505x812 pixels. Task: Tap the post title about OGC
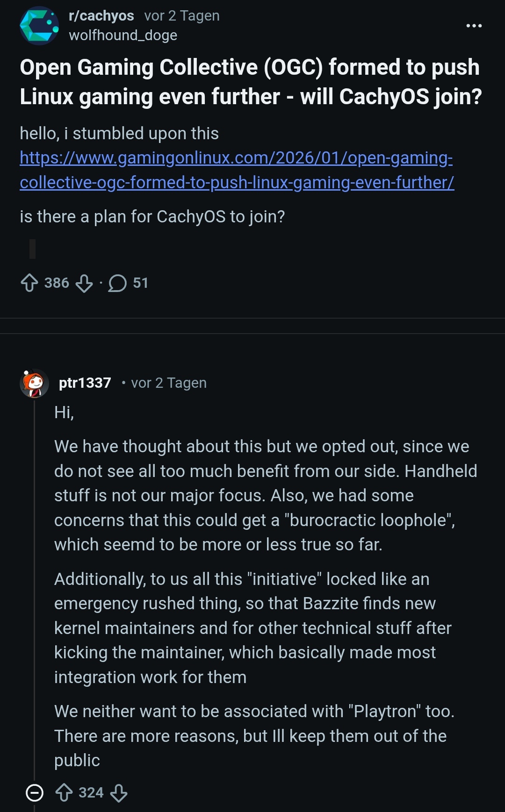pos(251,82)
